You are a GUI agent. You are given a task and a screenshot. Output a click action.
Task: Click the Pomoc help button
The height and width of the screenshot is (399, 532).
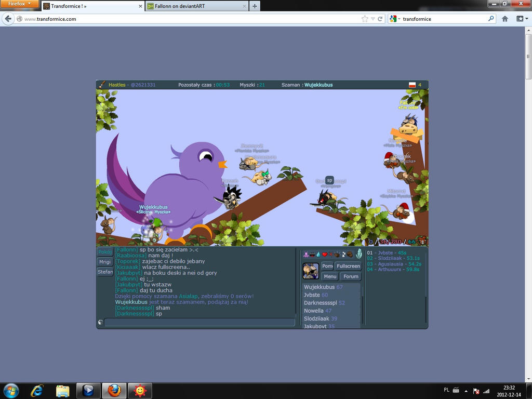pyautogui.click(x=327, y=266)
